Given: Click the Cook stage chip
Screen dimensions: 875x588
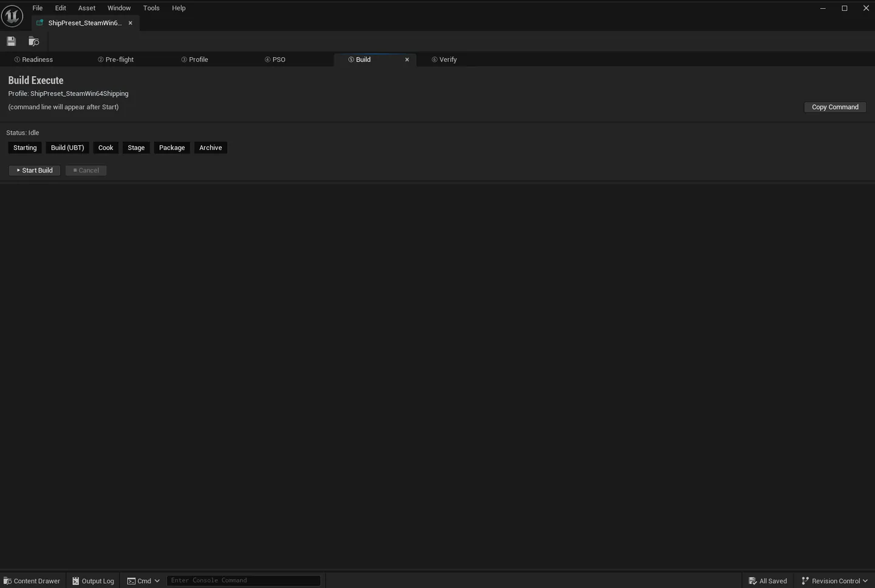Looking at the screenshot, I should point(106,148).
